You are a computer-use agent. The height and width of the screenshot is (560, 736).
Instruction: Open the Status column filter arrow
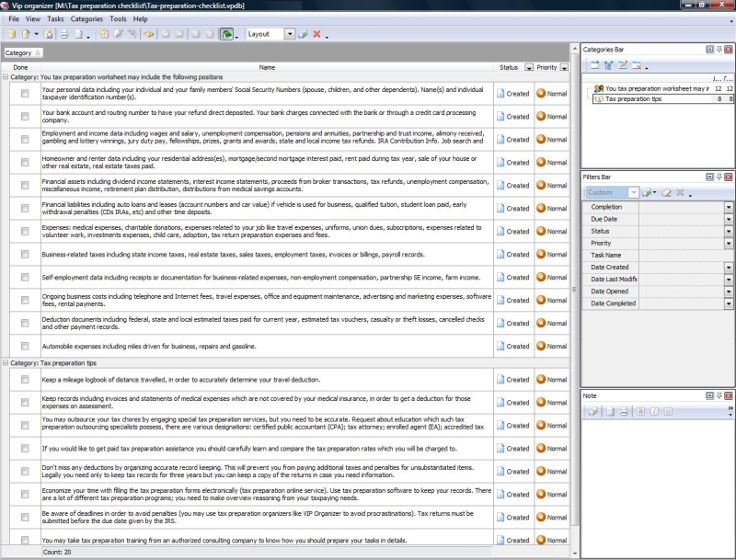(529, 67)
